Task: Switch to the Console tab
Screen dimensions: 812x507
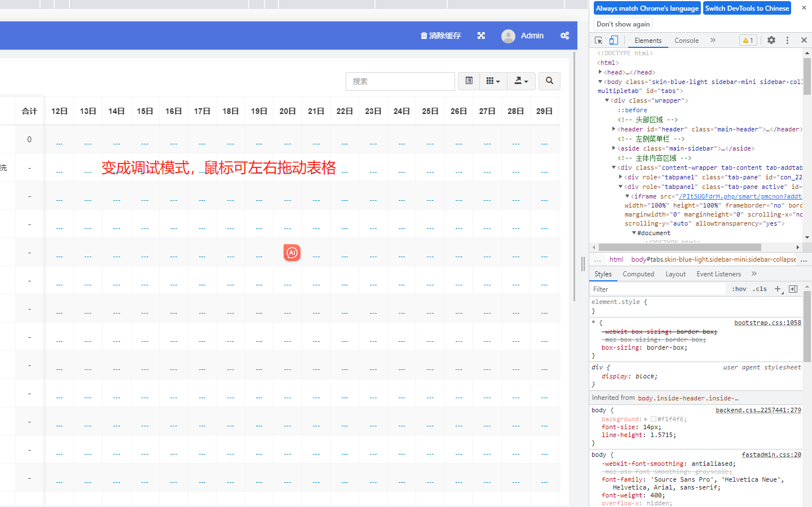Action: (x=686, y=41)
